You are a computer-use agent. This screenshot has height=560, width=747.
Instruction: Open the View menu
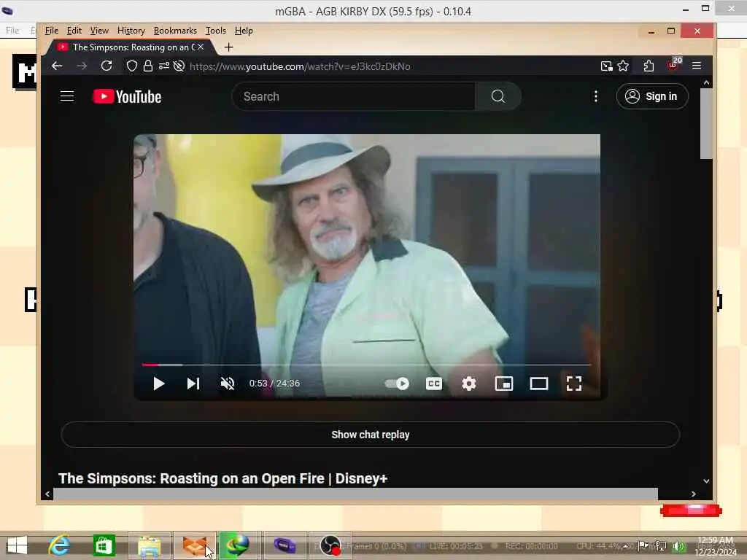tap(99, 31)
